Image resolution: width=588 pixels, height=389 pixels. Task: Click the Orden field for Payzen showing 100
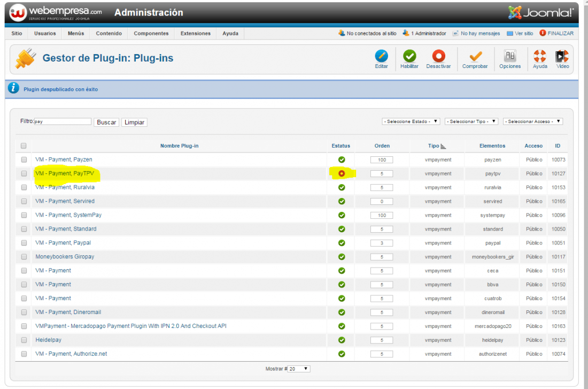(x=382, y=160)
